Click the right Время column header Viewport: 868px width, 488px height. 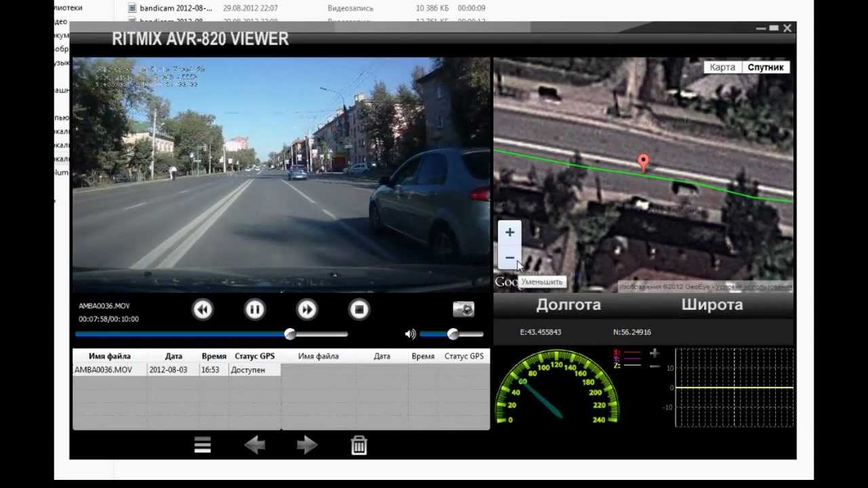pyautogui.click(x=423, y=356)
